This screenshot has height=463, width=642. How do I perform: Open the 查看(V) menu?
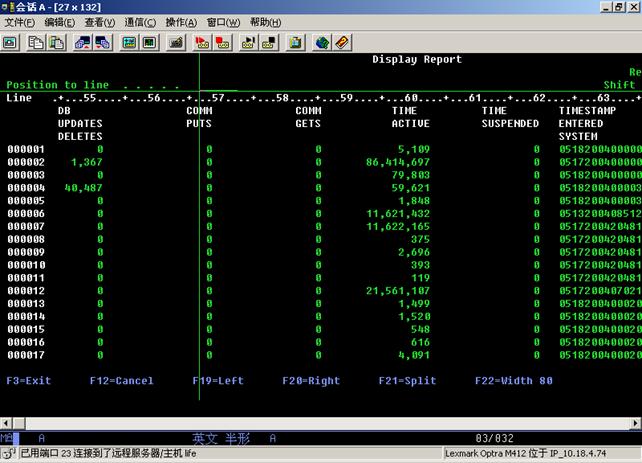point(100,23)
